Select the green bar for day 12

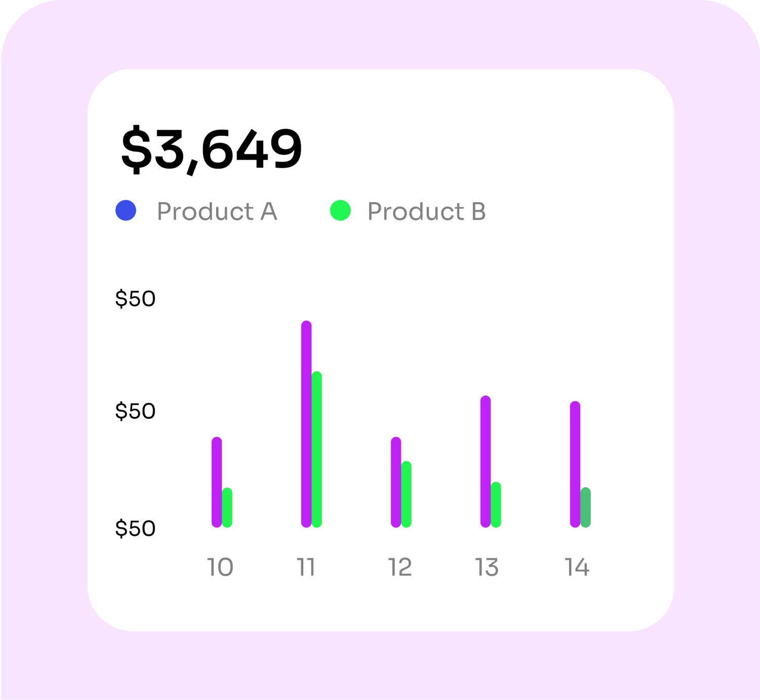point(407,494)
